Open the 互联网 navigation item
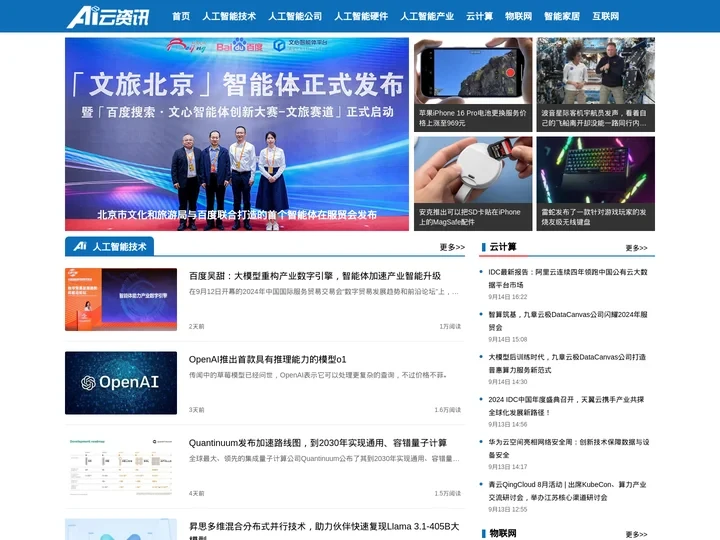The image size is (720, 540). tap(606, 17)
